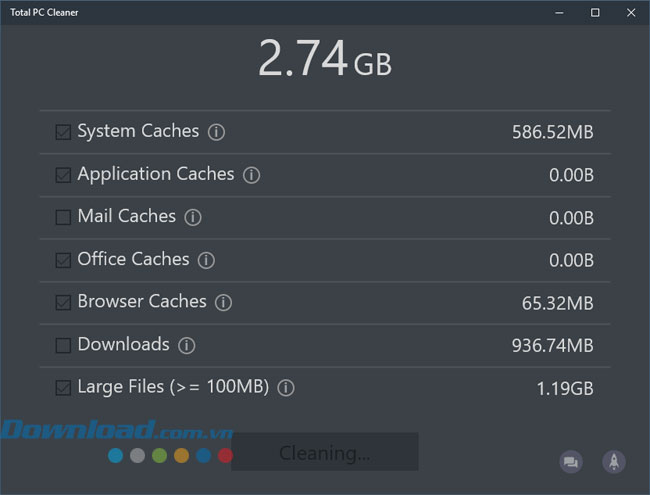
Task: Enable the Mail Caches checkbox
Action: [x=63, y=217]
